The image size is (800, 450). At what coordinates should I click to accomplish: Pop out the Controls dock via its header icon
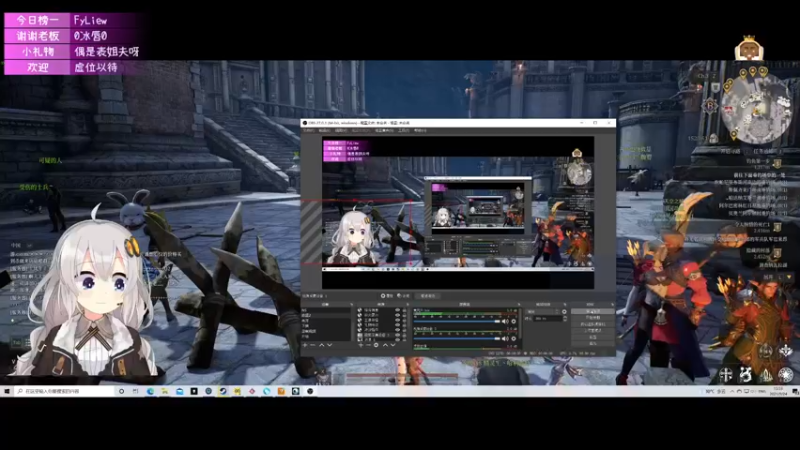coord(612,305)
